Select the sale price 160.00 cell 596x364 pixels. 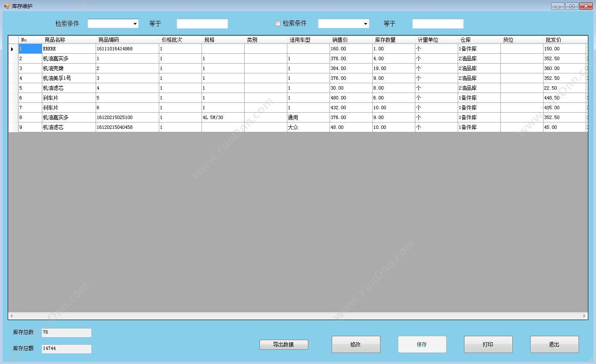coord(351,49)
